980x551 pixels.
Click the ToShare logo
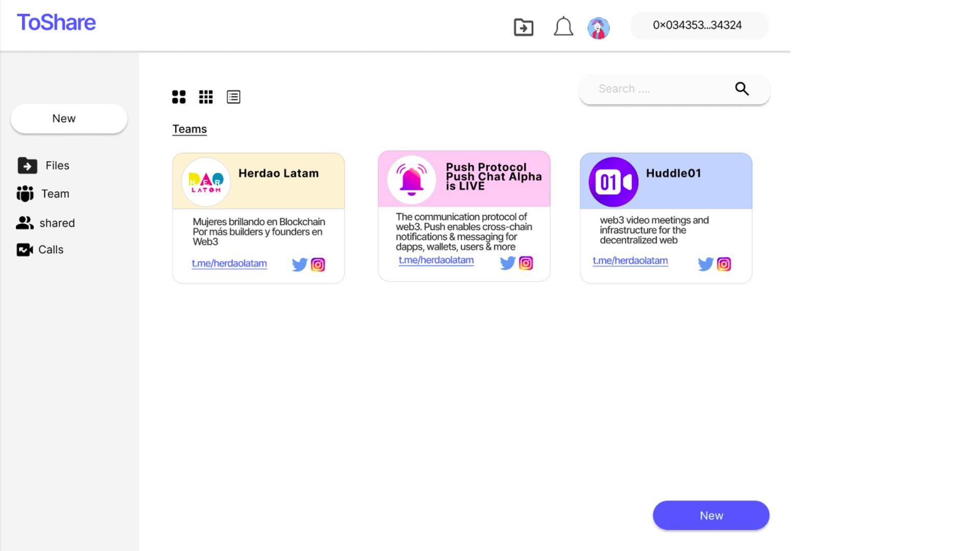(x=56, y=22)
